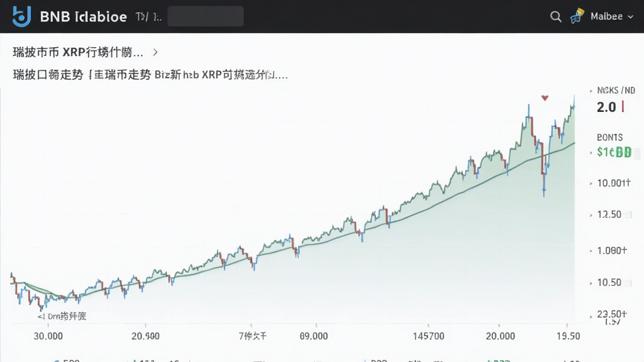Screen dimensions: 644x362
Task: Click the 20.900 x-axis label
Action: (145, 336)
